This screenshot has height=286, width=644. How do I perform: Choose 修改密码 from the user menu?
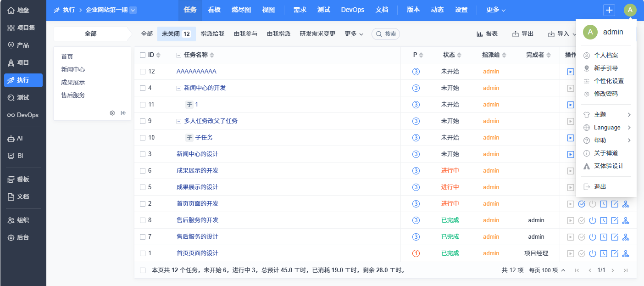coord(605,94)
